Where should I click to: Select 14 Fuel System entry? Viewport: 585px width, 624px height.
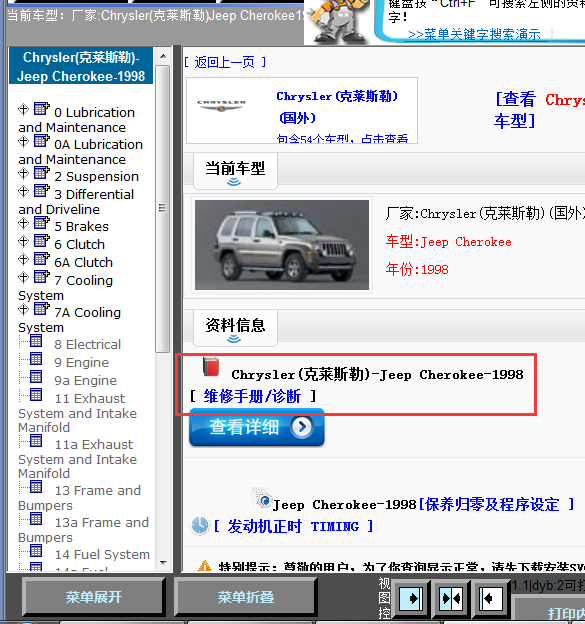coord(102,554)
